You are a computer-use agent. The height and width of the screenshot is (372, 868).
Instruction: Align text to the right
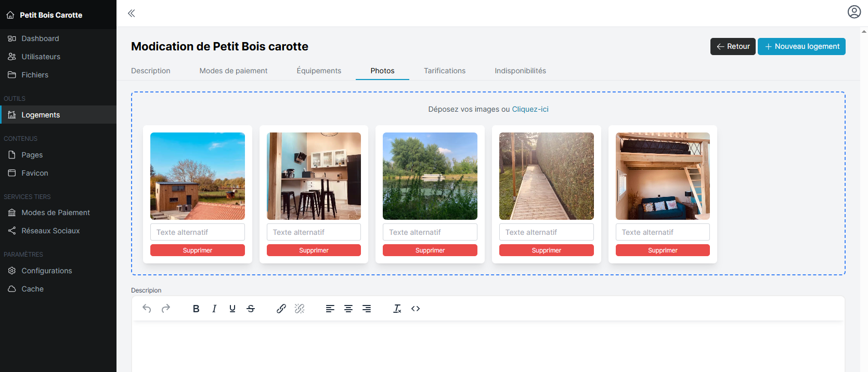click(367, 309)
